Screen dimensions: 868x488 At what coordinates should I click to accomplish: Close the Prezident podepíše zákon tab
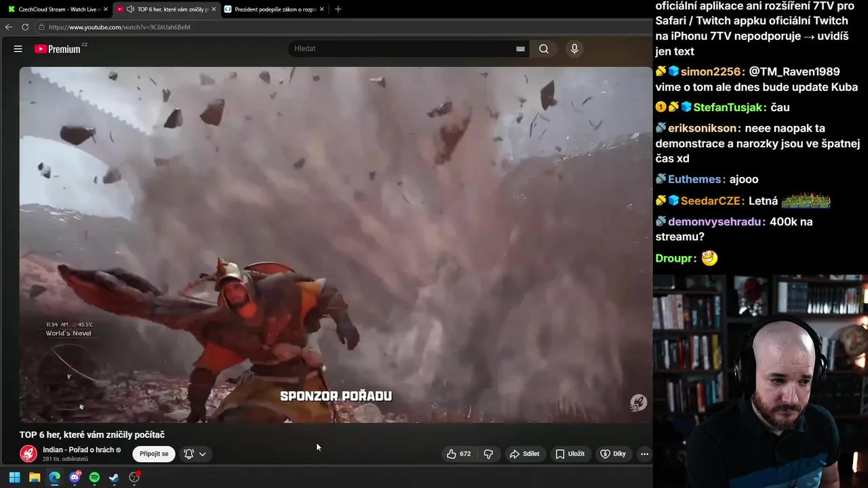pyautogui.click(x=322, y=9)
